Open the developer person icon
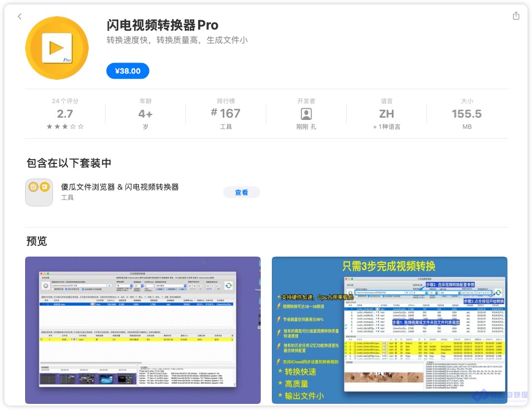 (x=306, y=114)
